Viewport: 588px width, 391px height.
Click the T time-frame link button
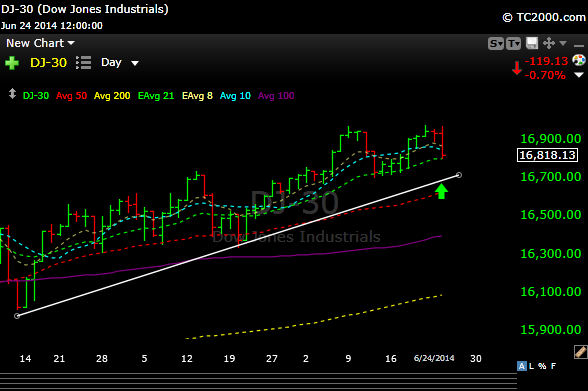pyautogui.click(x=513, y=43)
